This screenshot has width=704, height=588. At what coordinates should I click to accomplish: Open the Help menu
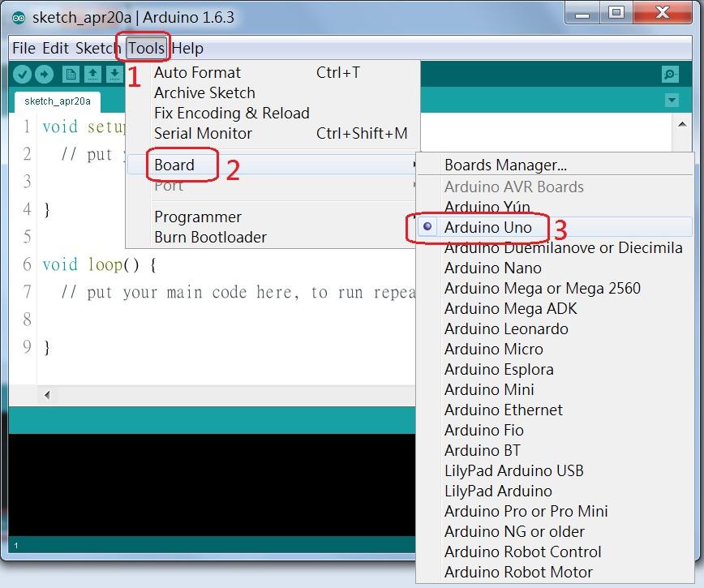187,48
